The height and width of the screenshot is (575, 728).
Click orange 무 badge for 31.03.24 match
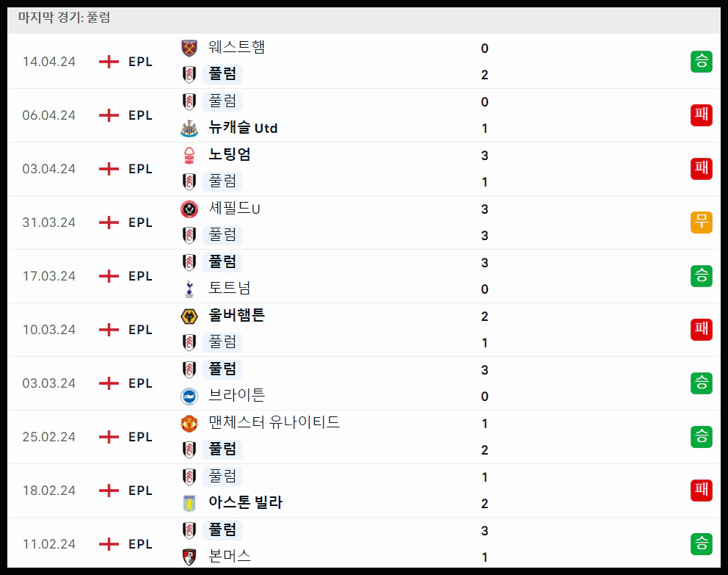[x=701, y=222]
